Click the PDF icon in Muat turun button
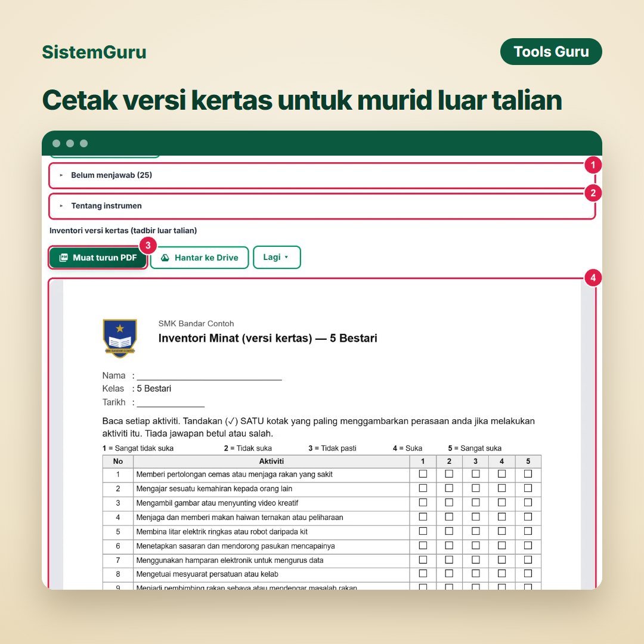The width and height of the screenshot is (644, 644). [x=63, y=258]
